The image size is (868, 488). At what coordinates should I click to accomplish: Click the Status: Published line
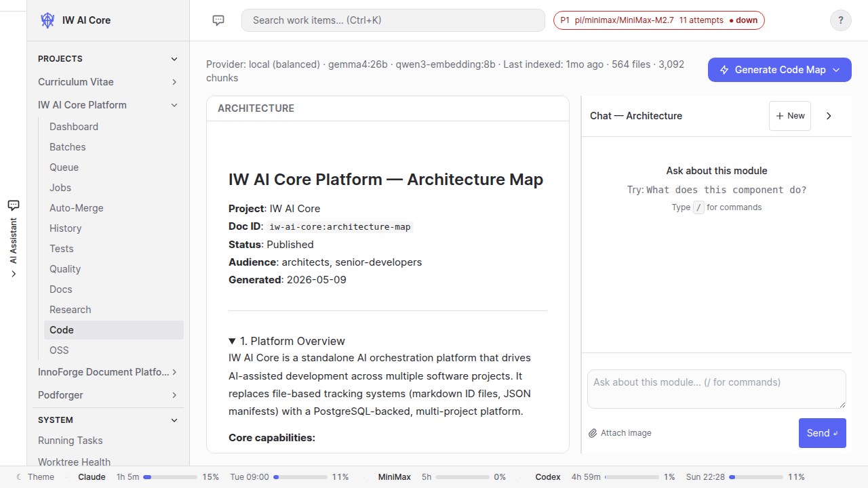271,245
